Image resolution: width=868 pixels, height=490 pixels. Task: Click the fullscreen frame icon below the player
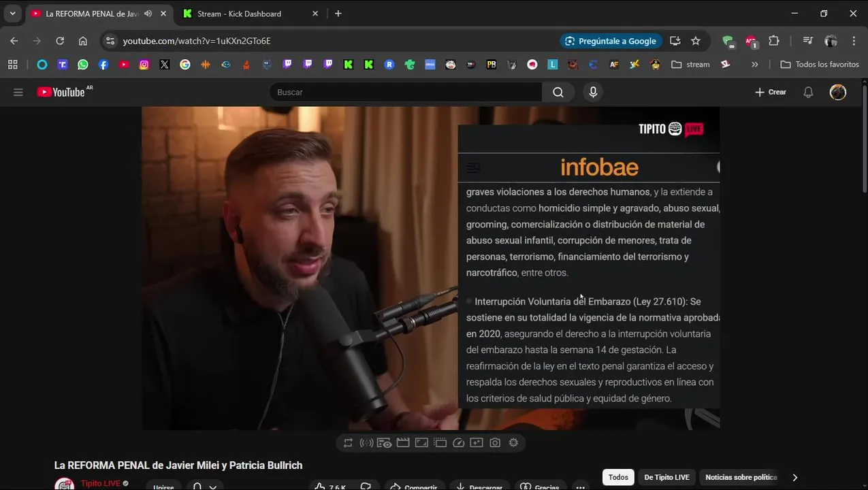coord(421,442)
